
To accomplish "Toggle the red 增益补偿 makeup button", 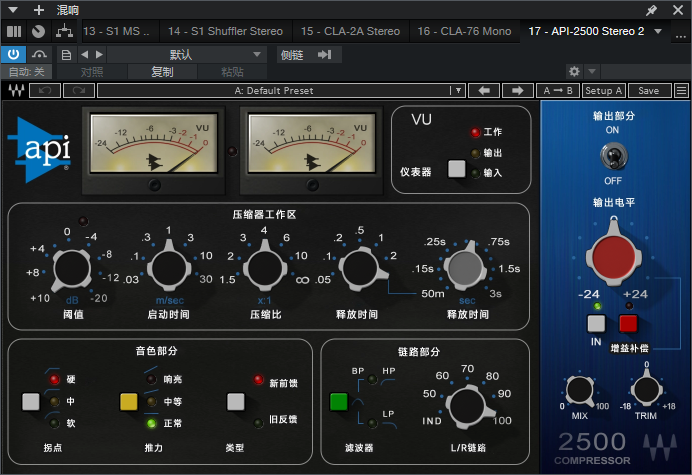I will 628,323.
